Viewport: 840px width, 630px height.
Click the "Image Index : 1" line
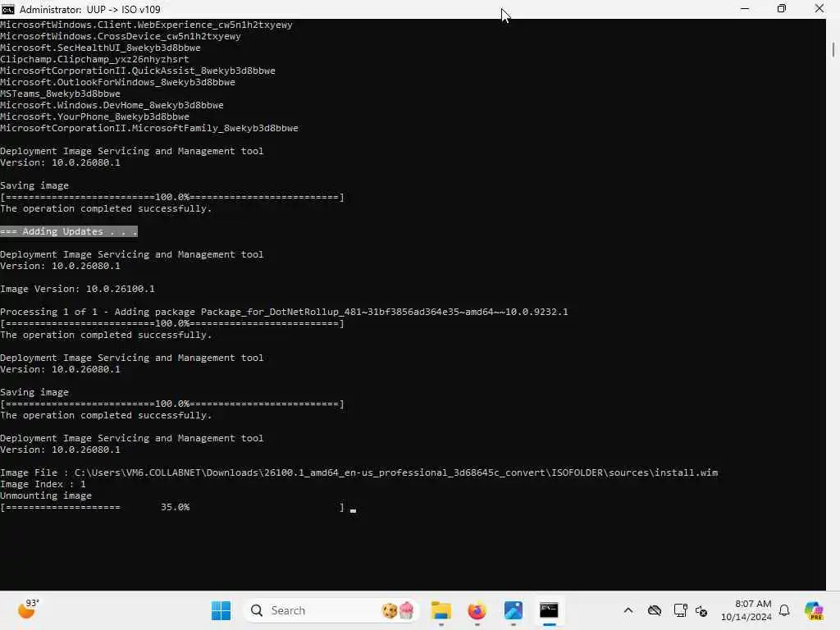(43, 484)
